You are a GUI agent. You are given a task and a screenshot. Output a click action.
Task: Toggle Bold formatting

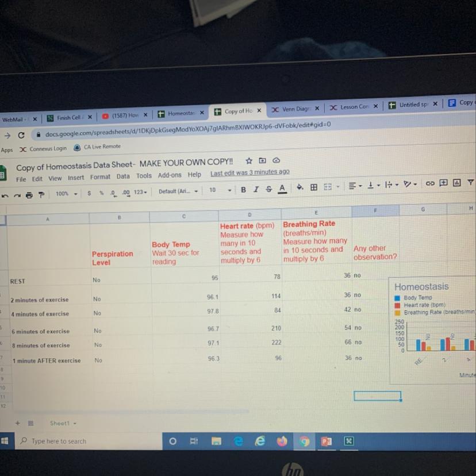point(243,190)
